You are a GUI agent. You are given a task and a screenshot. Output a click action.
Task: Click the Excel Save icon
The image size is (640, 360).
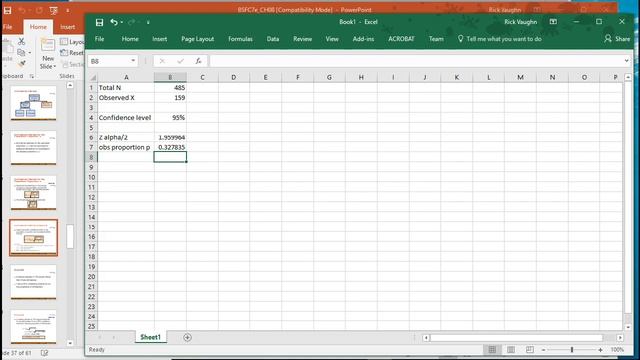click(99, 22)
